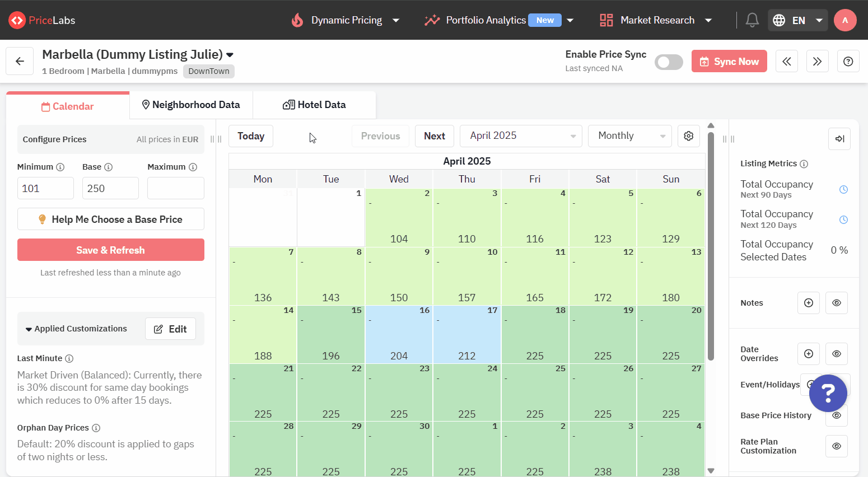Toggle Notes visibility eye
Image resolution: width=868 pixels, height=477 pixels.
pyautogui.click(x=836, y=303)
